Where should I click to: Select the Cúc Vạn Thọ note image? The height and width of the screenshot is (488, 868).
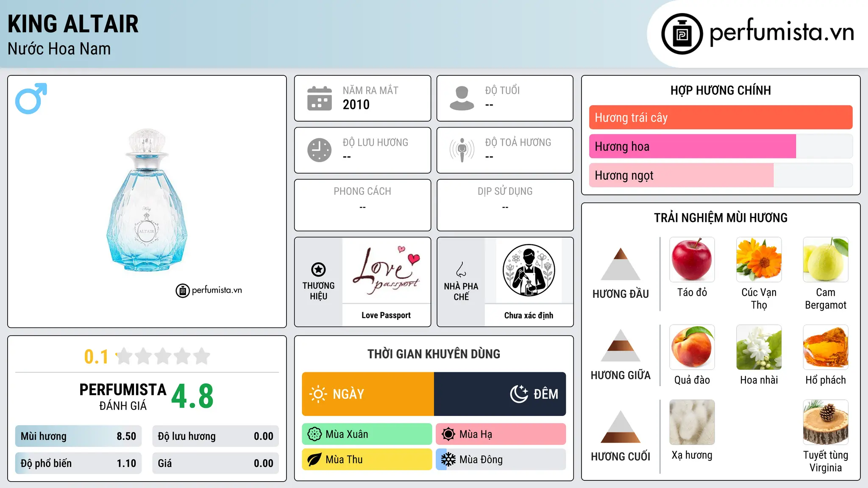coord(759,260)
